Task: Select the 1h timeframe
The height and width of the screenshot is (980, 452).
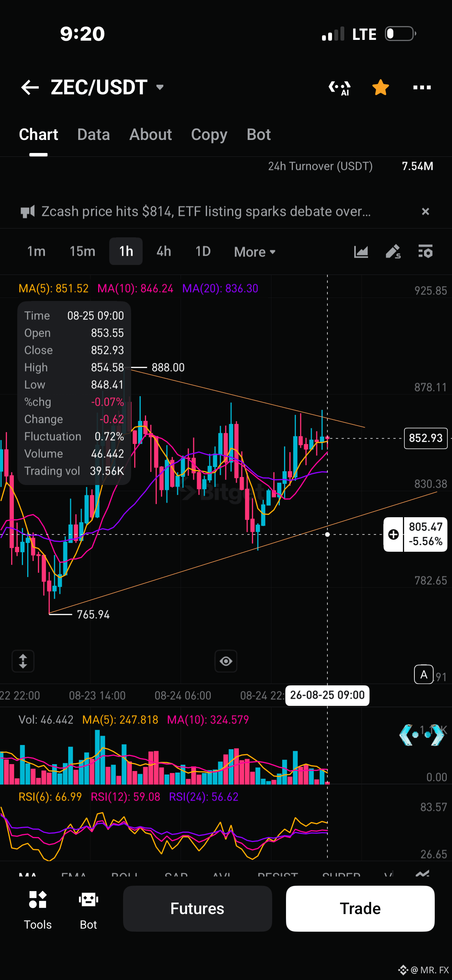Action: [x=126, y=251]
